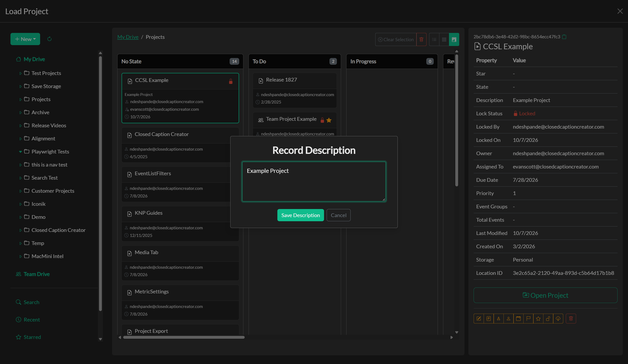This screenshot has height=364, width=628.
Task: Click the assign user icon in details toolbar
Action: pyautogui.click(x=508, y=318)
